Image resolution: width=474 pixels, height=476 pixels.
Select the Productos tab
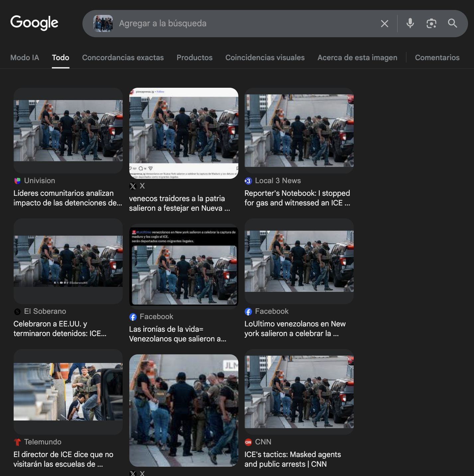(194, 58)
